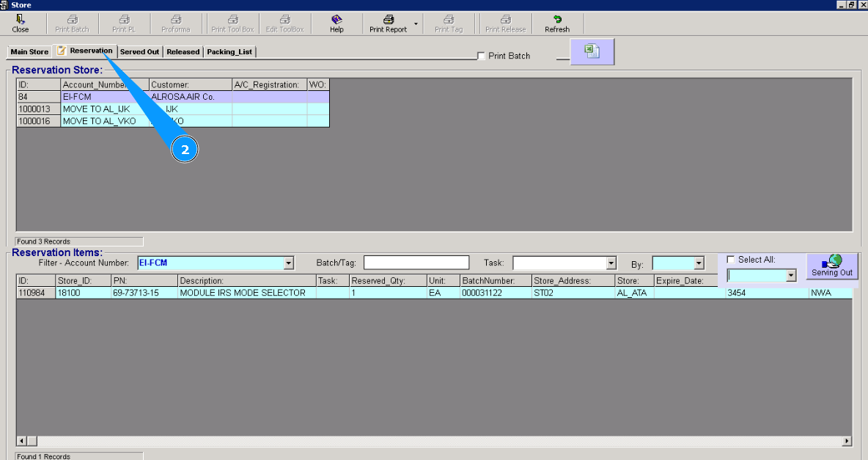This screenshot has height=460, width=868.
Task: Click MOVE TO AL_IJK cell
Action: coord(105,109)
